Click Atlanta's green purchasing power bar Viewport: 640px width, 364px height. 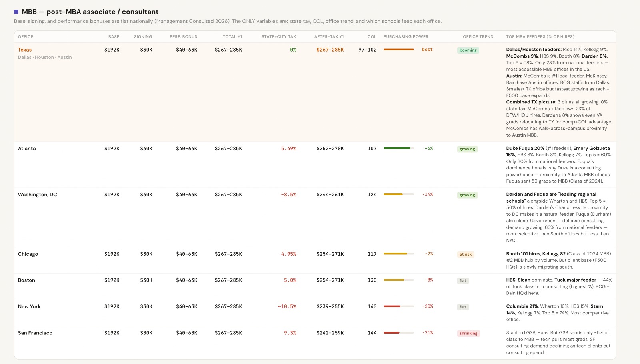pos(397,148)
